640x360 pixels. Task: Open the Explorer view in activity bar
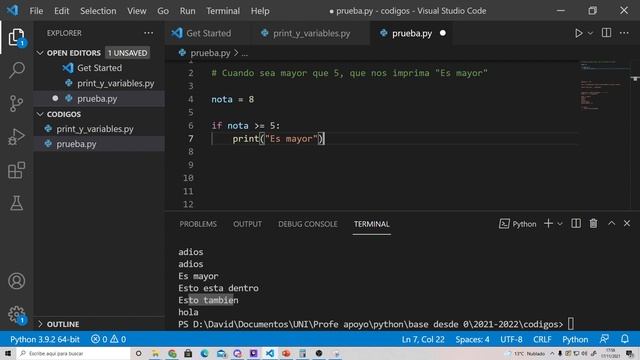16,38
